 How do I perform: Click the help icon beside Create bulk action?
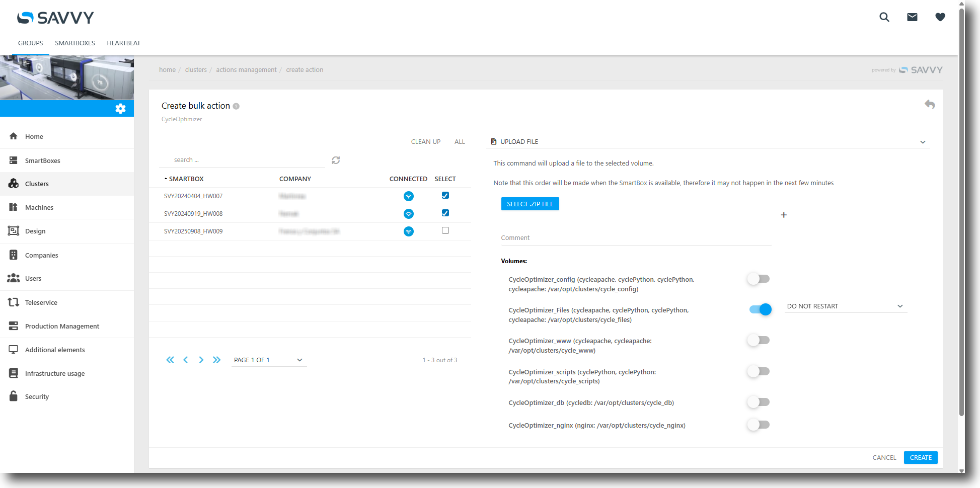236,106
